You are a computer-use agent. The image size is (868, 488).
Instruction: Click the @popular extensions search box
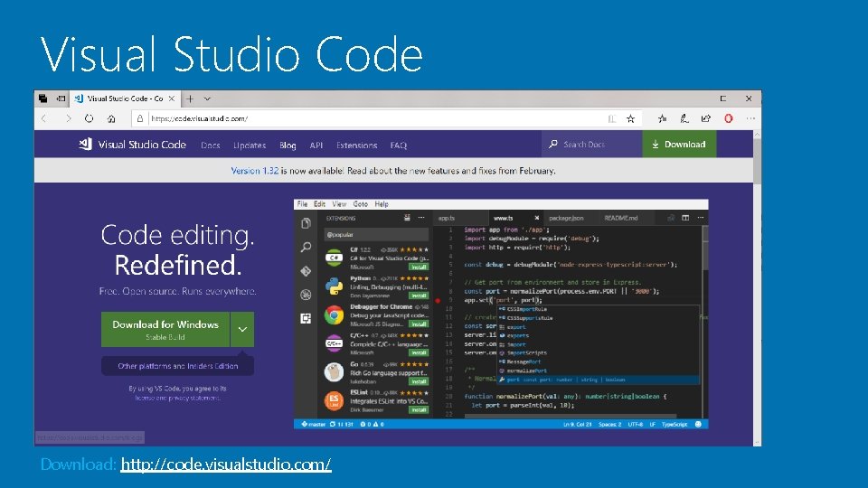click(x=376, y=234)
